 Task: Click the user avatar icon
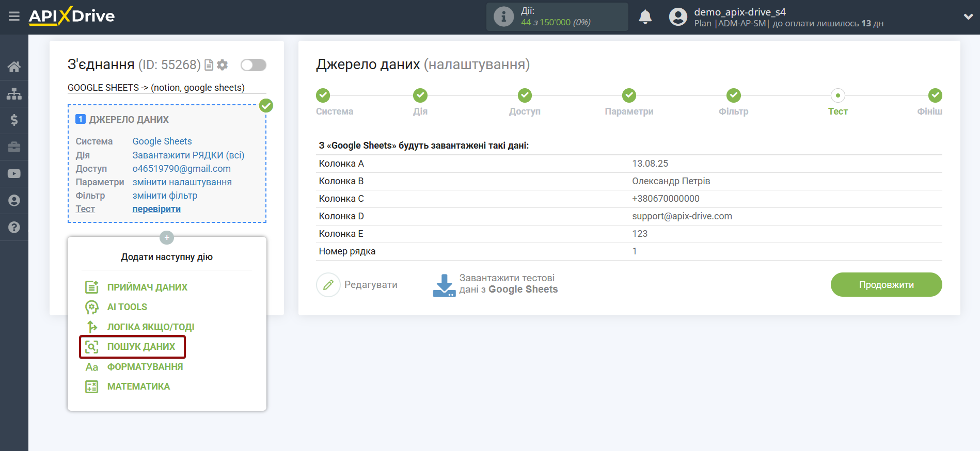click(678, 17)
